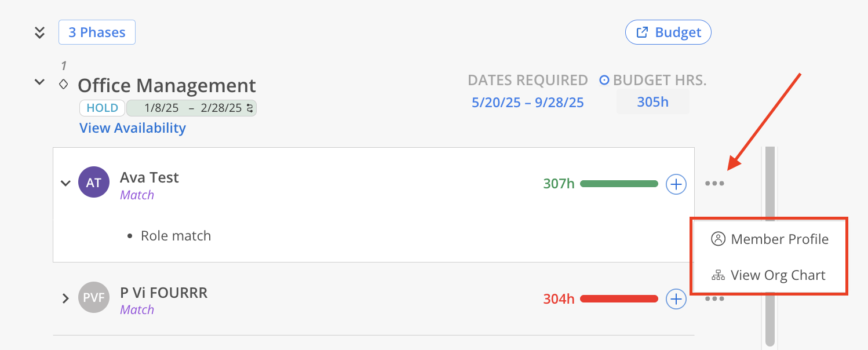The image size is (868, 350).
Task: Select Member Profile from the menu
Action: pos(769,239)
